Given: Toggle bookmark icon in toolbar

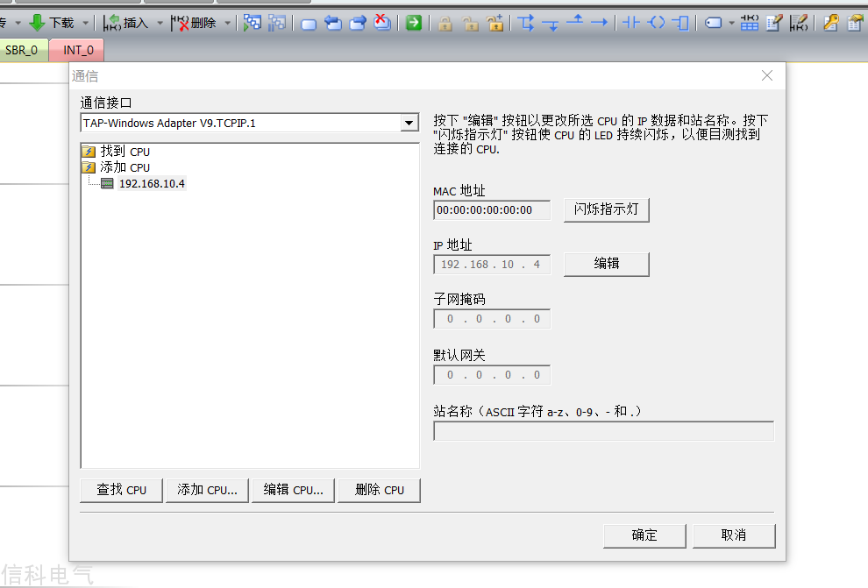Looking at the screenshot, I should coord(309,24).
